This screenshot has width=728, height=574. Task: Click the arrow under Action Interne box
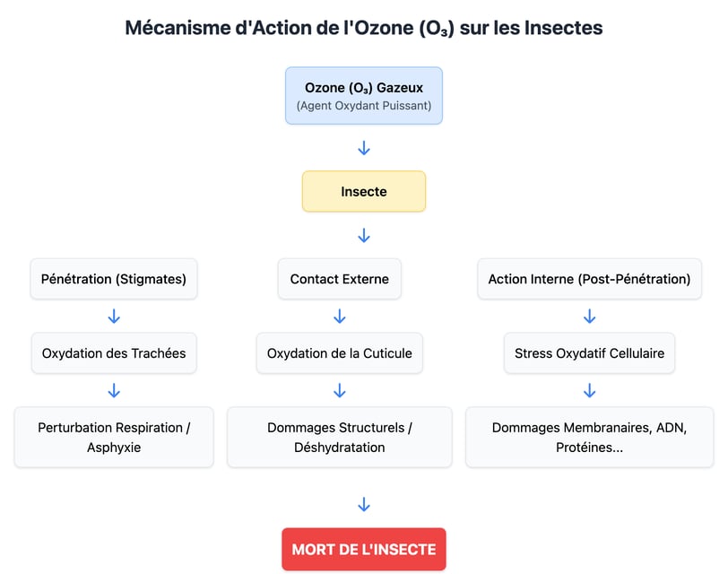[589, 317]
